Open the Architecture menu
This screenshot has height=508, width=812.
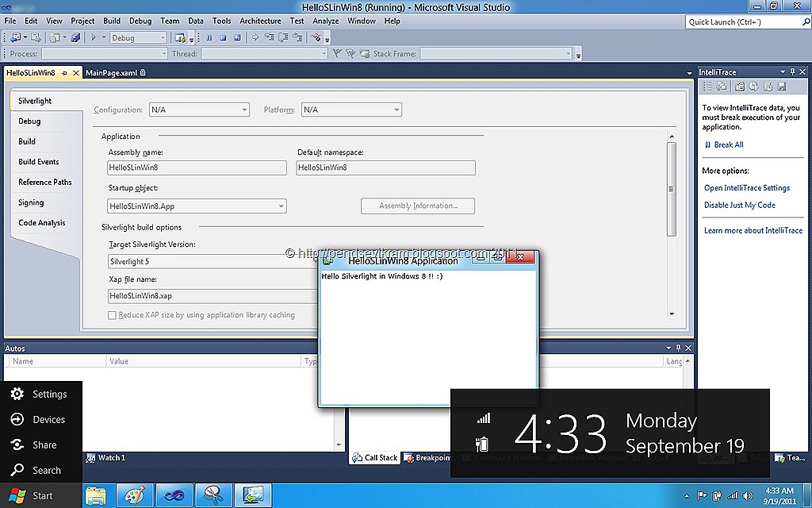260,21
